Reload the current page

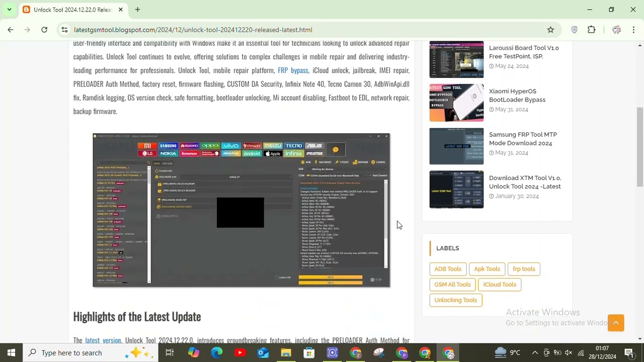(x=44, y=30)
